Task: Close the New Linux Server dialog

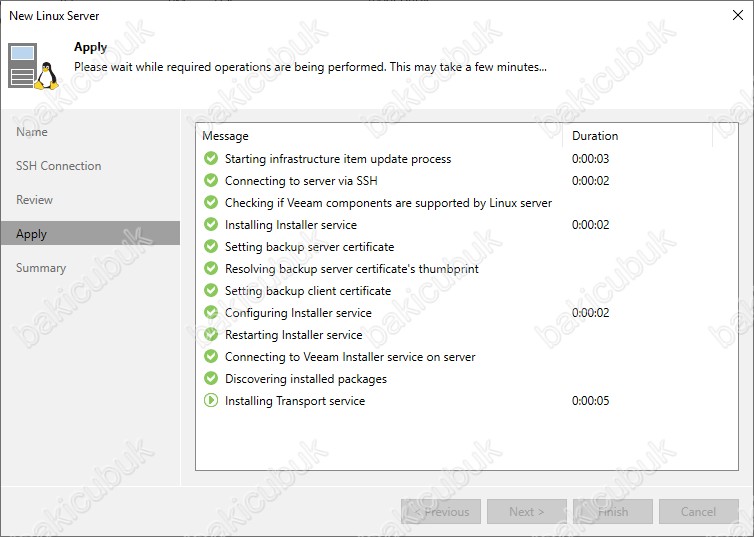Action: click(738, 15)
